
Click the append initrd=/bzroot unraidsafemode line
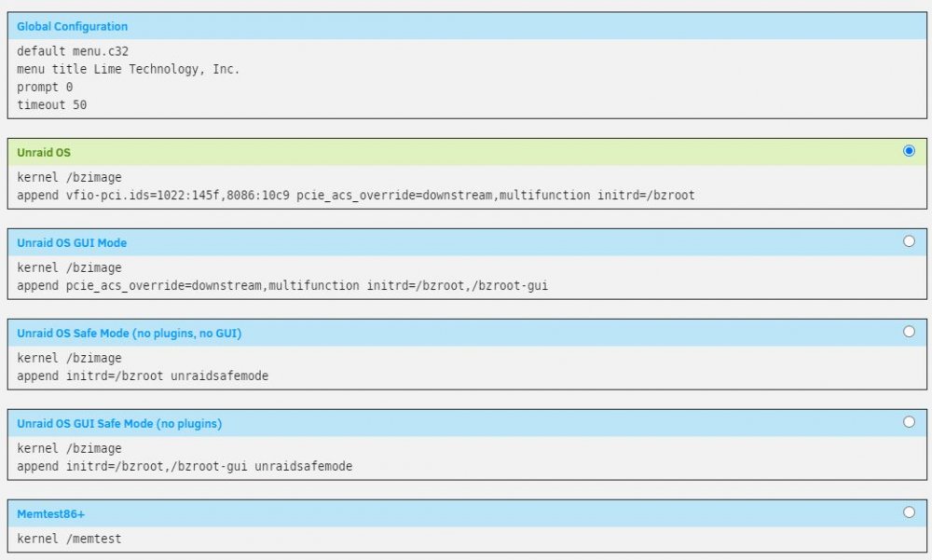[x=143, y=376]
